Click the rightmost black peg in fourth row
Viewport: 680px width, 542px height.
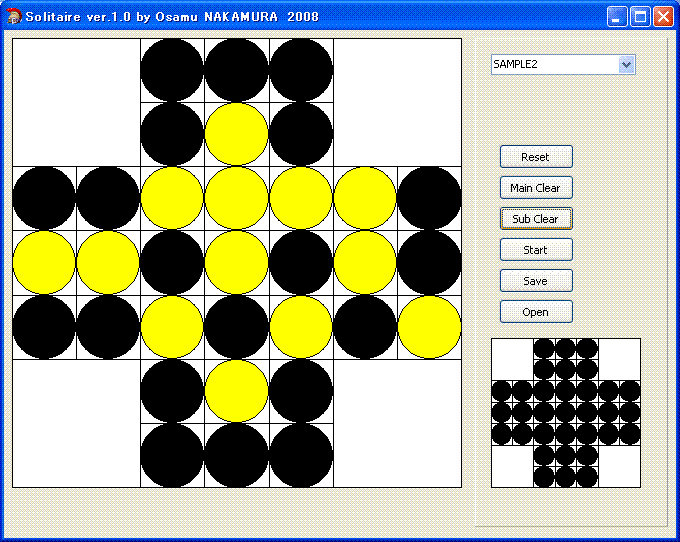[429, 262]
